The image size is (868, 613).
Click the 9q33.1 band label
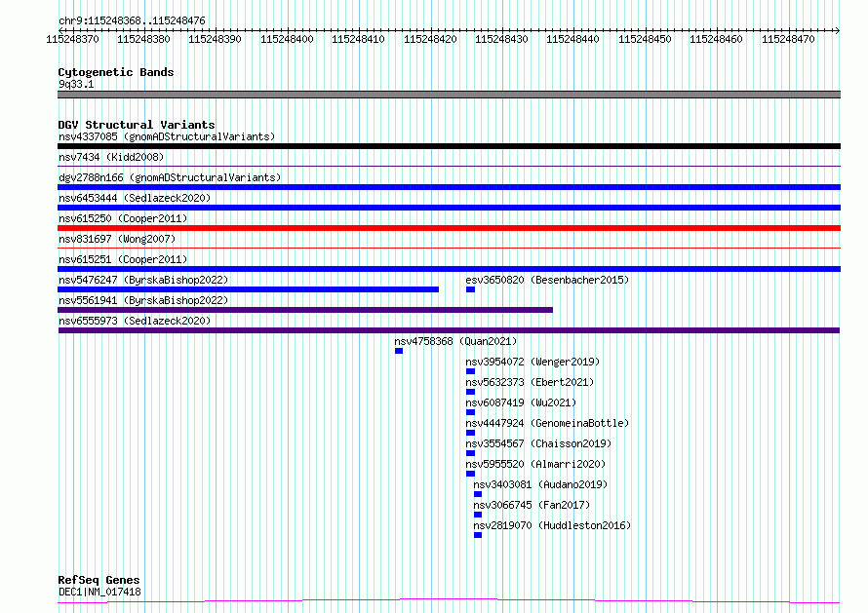(76, 84)
